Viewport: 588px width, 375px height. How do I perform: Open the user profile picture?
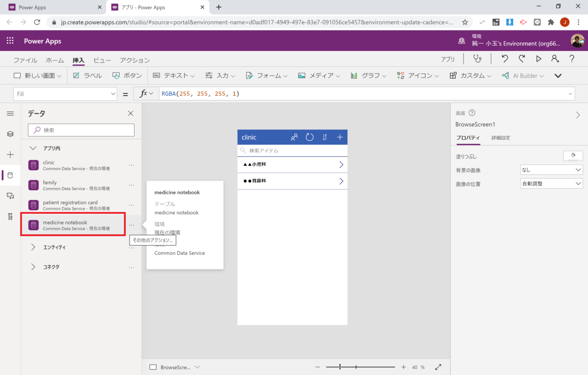coord(577,41)
